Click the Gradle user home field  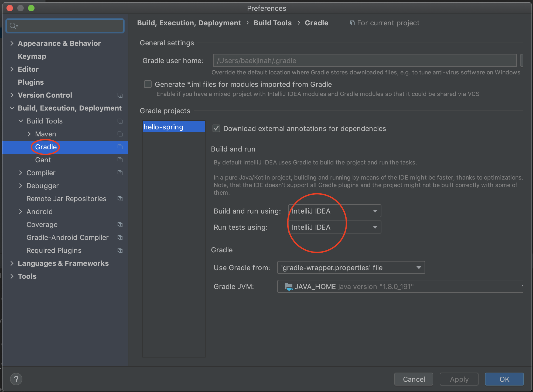tap(364, 61)
